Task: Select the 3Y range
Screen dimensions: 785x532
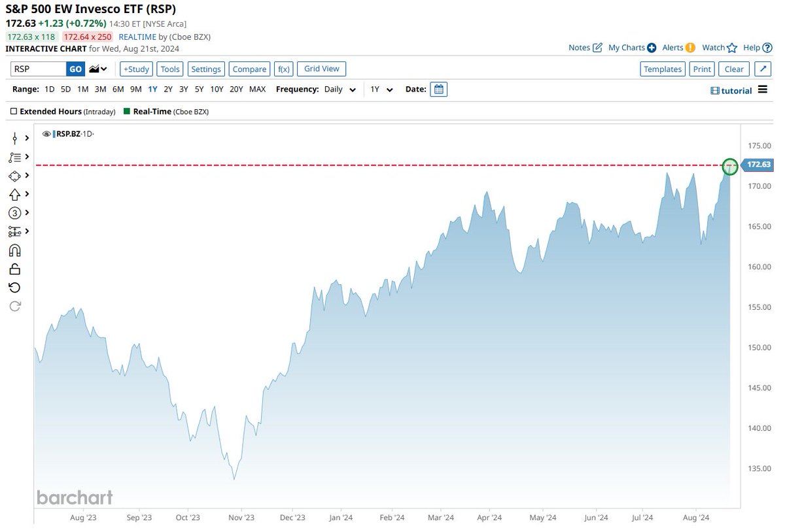Action: pos(184,90)
